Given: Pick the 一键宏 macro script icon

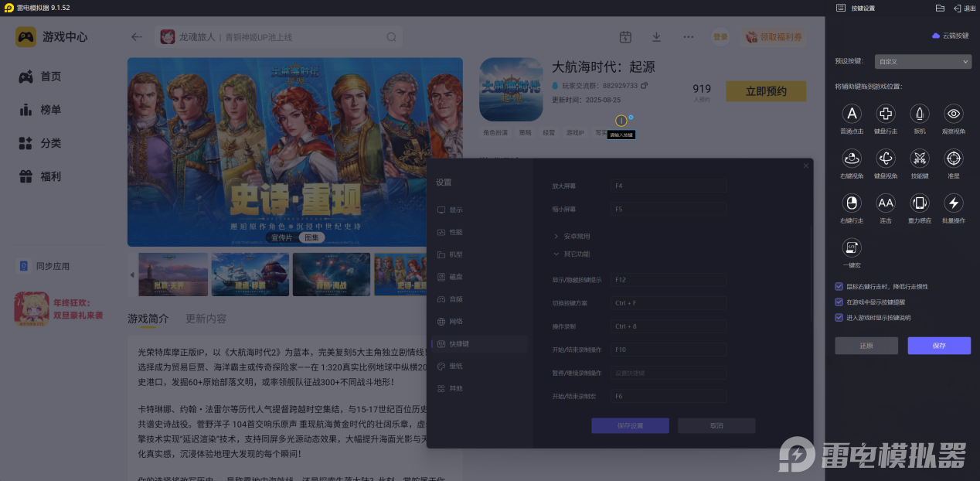Looking at the screenshot, I should 852,247.
